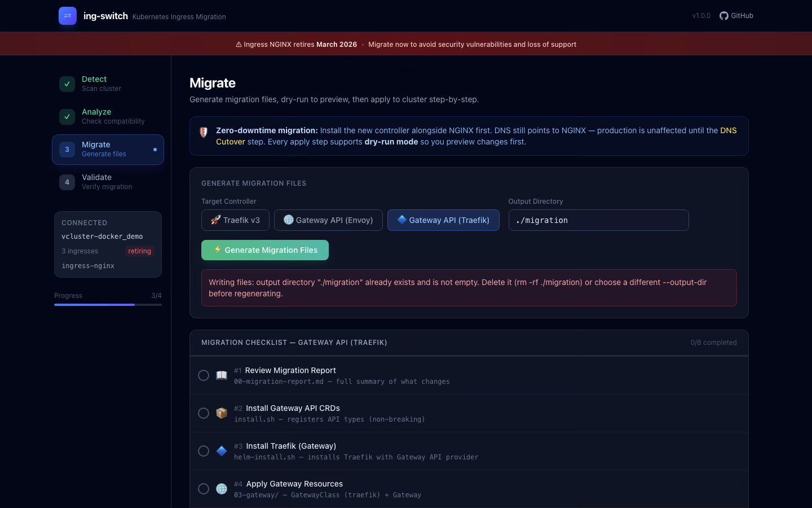
Task: Click the step 4 number badge
Action: click(67, 182)
